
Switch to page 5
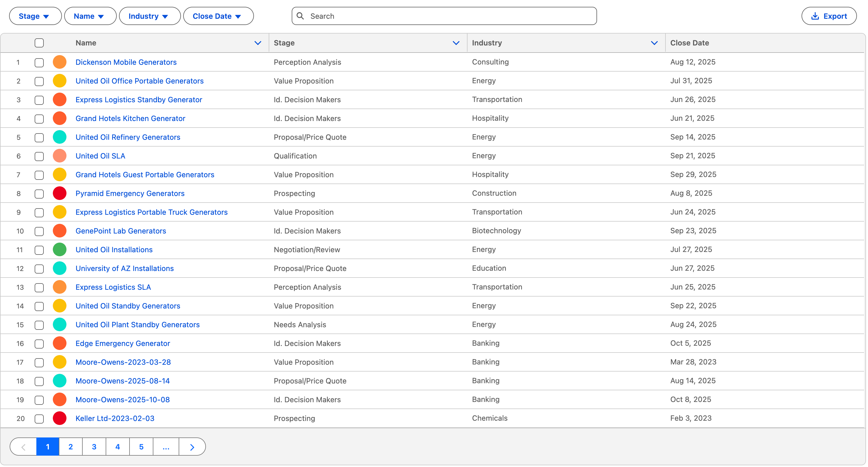pos(141,447)
